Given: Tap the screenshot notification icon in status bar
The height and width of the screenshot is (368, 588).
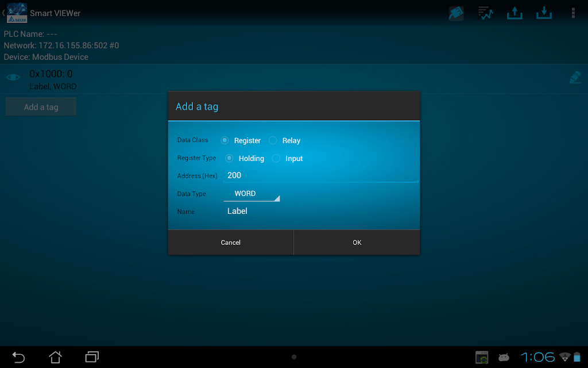Looking at the screenshot, I should click(482, 358).
